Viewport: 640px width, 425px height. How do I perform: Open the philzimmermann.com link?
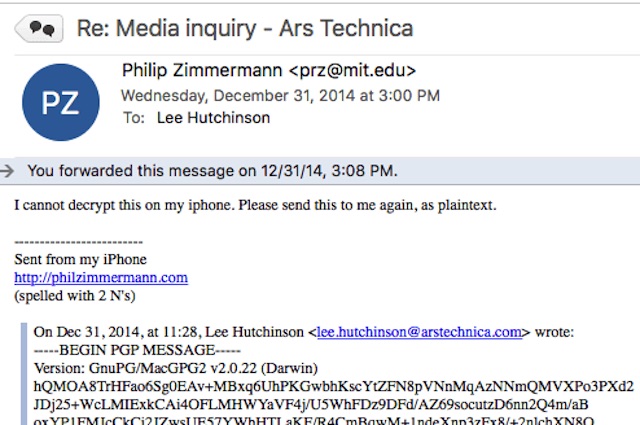101,278
